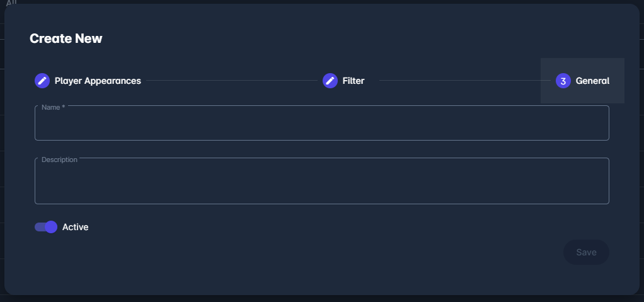The height and width of the screenshot is (302, 644).
Task: Disable the Active toggle switch
Action: click(x=46, y=227)
